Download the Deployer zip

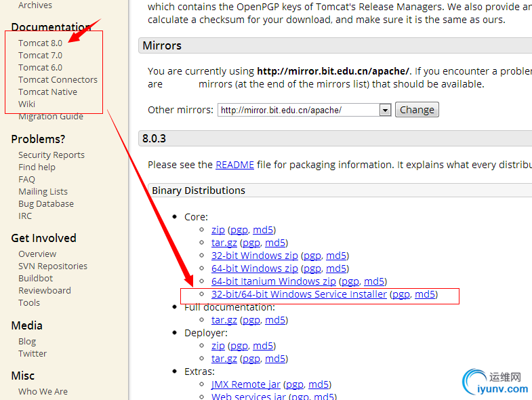(218, 346)
